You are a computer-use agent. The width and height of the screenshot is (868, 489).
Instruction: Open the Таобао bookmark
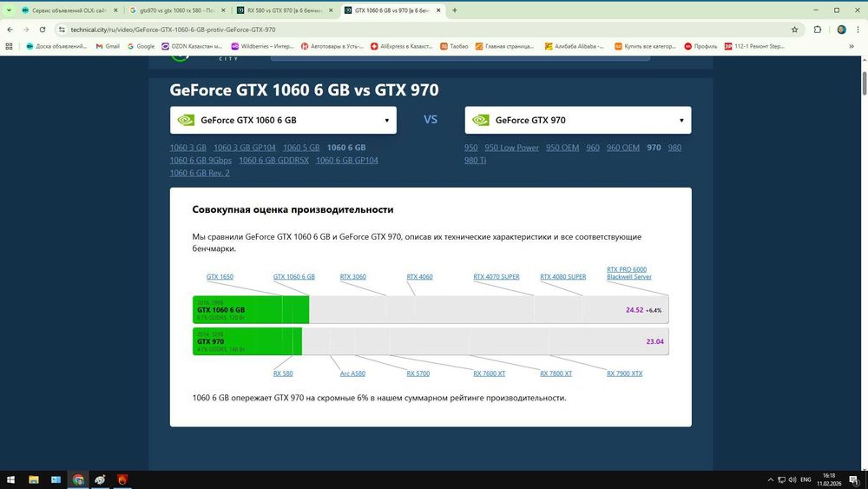point(454,47)
